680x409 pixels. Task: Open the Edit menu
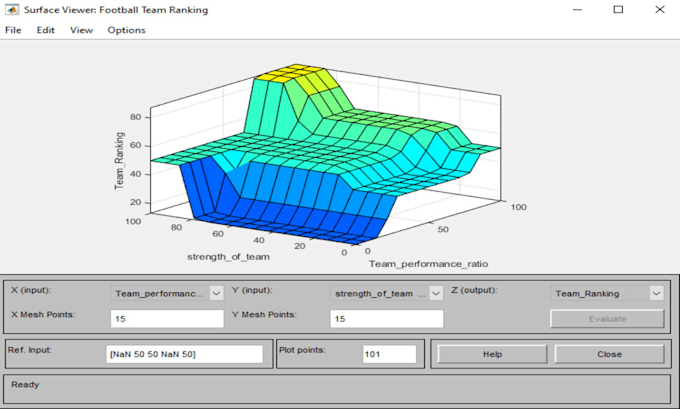46,30
